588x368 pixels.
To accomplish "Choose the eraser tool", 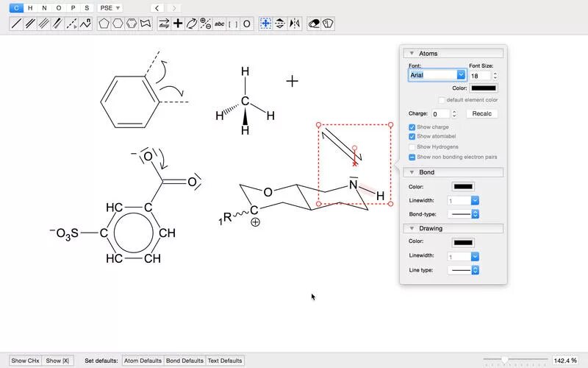I will click(x=314, y=24).
